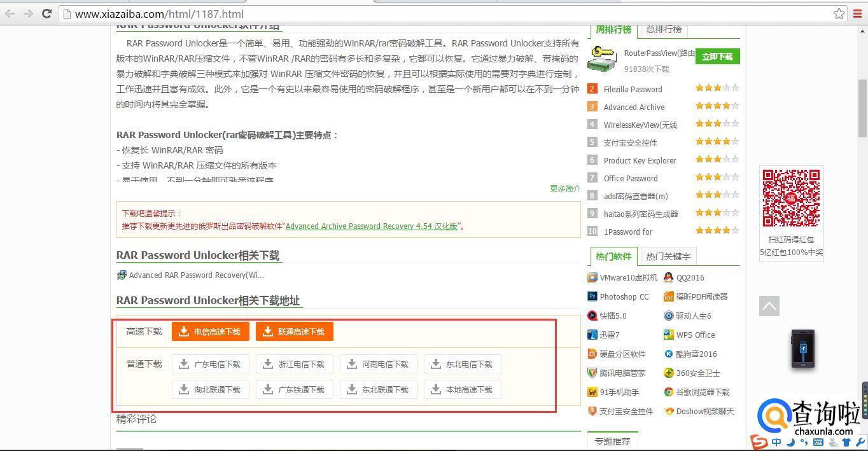Open the Office Password ranking entry
Image resolution: width=868 pixels, height=451 pixels.
coord(631,178)
